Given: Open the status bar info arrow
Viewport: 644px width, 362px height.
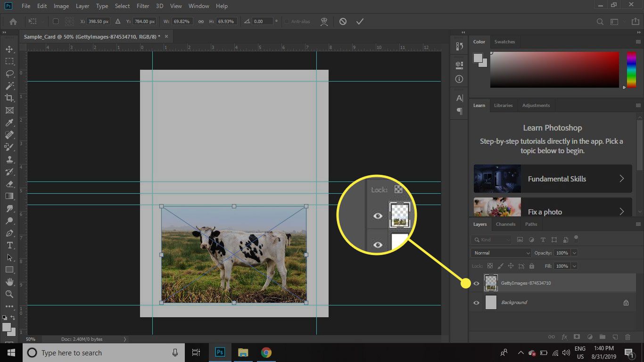Looking at the screenshot, I should [125, 339].
